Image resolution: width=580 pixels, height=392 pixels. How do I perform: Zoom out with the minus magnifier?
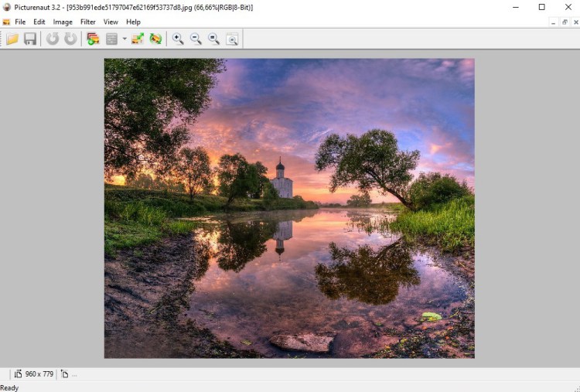196,39
